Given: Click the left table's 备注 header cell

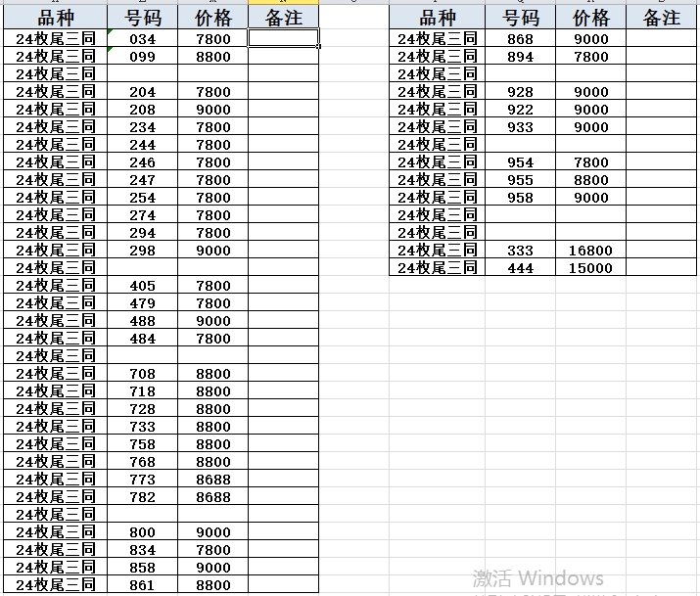Looking at the screenshot, I should [283, 18].
